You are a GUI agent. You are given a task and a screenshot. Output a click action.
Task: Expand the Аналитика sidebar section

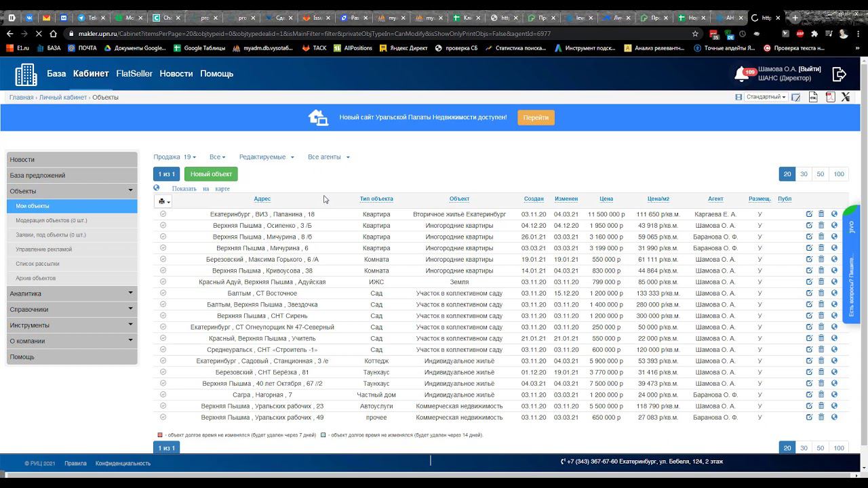point(72,293)
